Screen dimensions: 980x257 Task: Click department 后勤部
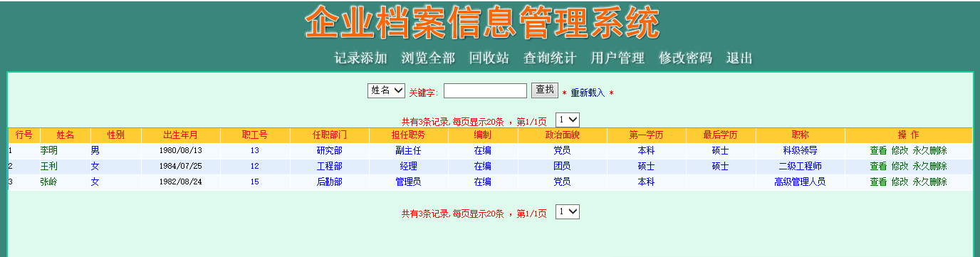(x=330, y=182)
